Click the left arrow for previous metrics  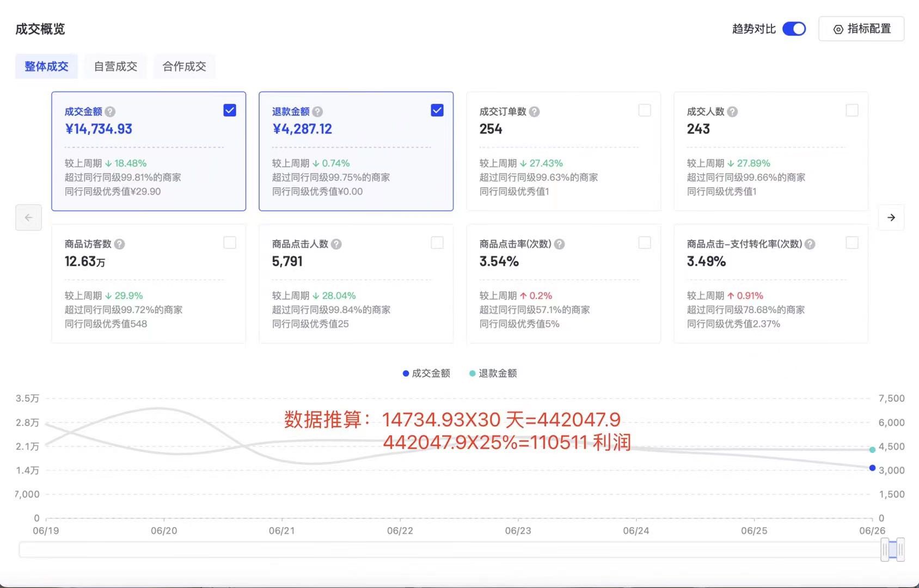pos(29,218)
